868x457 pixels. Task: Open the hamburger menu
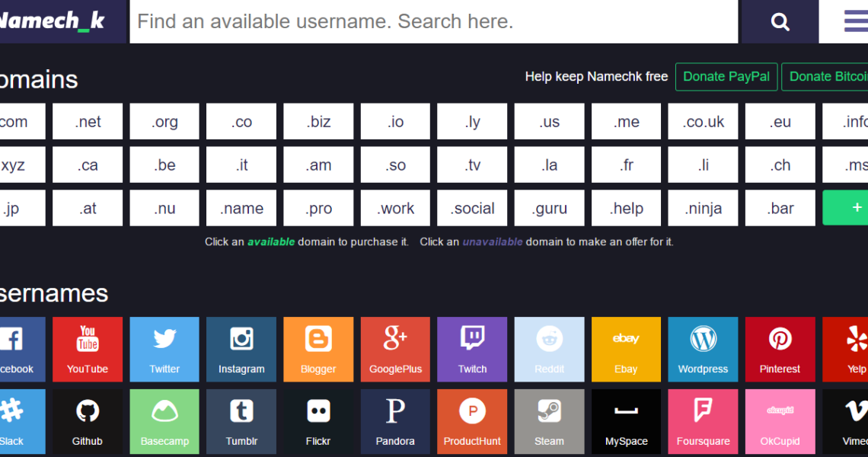854,21
